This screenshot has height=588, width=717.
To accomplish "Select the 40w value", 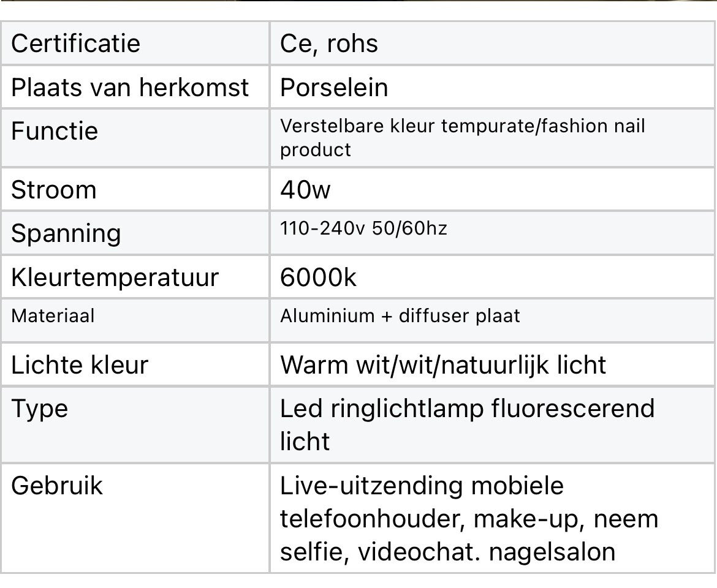I will [305, 190].
